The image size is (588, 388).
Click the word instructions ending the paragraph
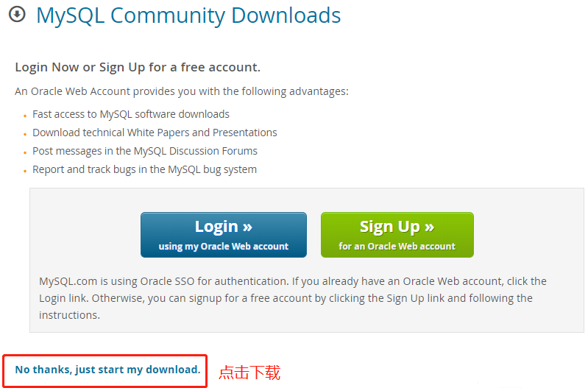pos(69,315)
